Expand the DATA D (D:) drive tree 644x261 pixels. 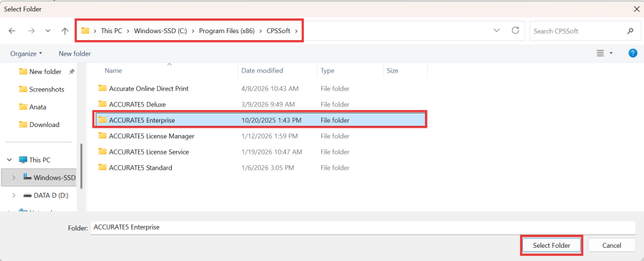[x=14, y=196]
